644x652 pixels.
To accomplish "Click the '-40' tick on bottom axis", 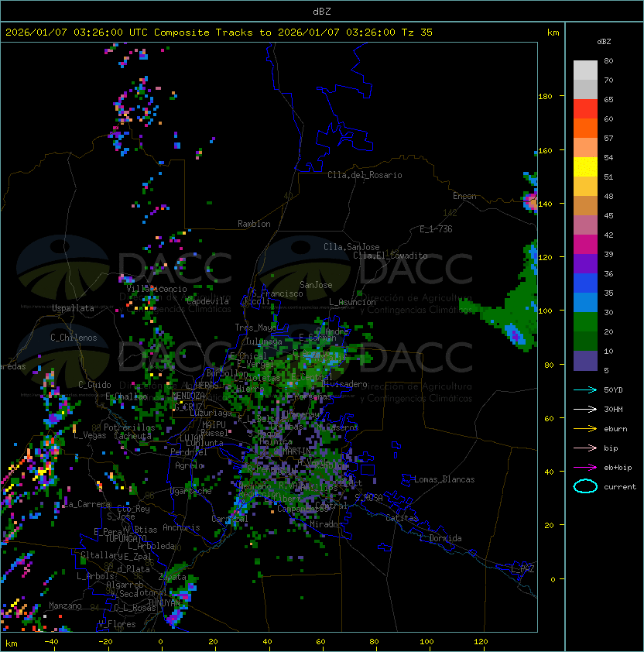I will (51, 642).
